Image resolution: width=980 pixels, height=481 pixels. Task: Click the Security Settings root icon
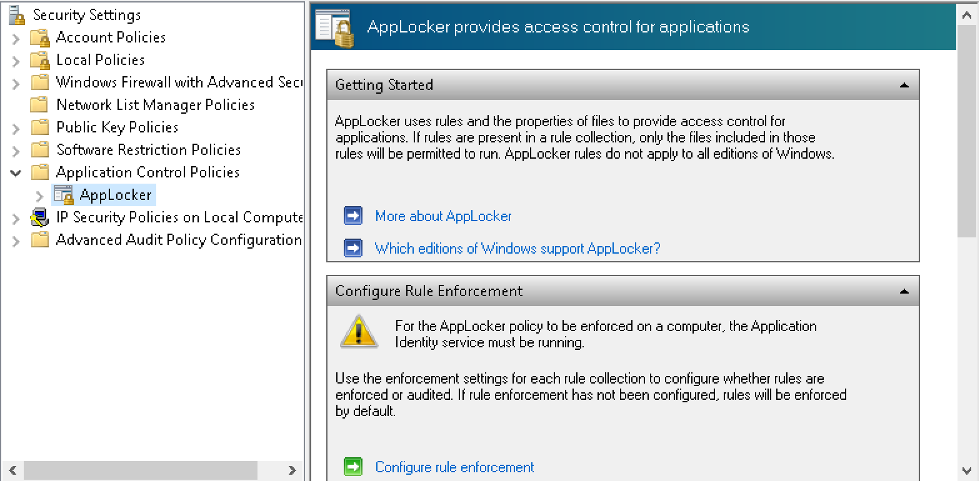(17, 15)
